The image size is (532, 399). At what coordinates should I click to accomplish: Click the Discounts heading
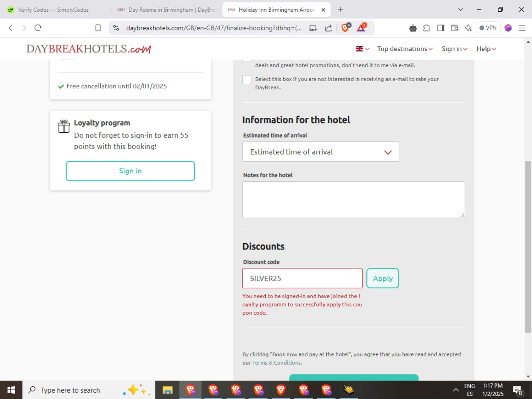tap(263, 246)
